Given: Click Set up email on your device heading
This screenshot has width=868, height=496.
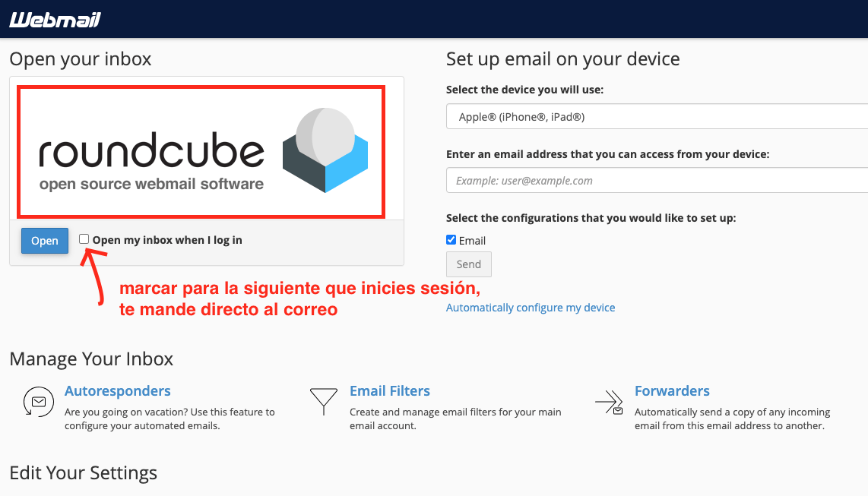Looking at the screenshot, I should pos(563,58).
